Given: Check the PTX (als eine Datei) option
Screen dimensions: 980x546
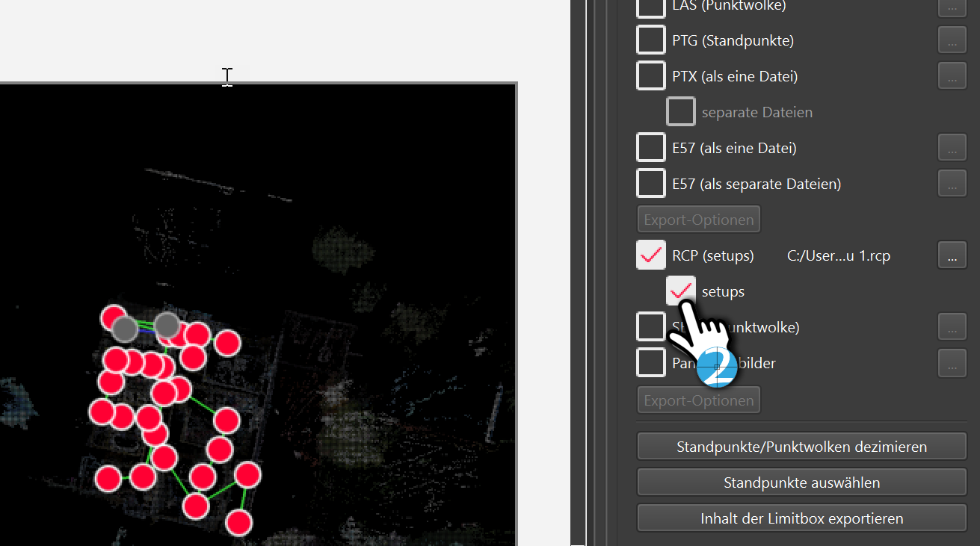Looking at the screenshot, I should pos(650,75).
